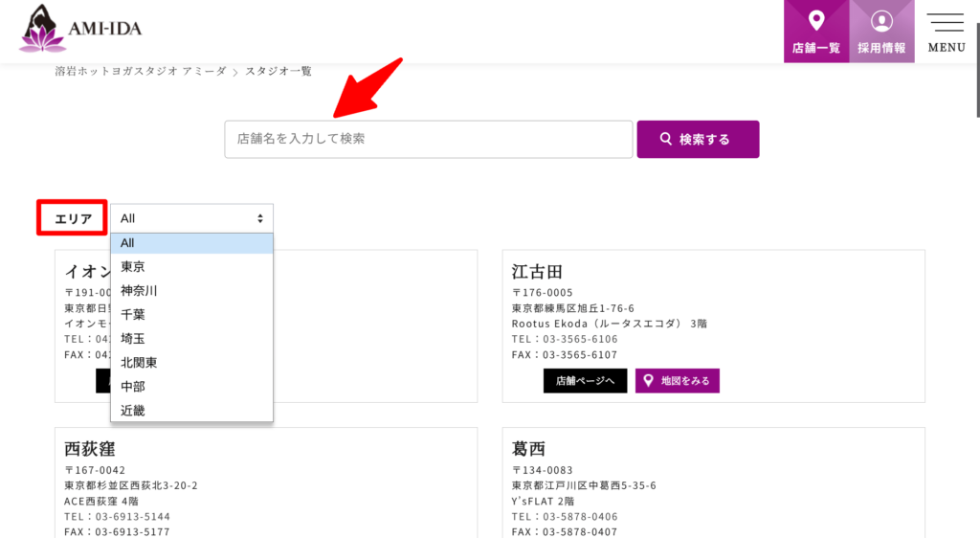Click 地図をみる map button for 江古田
The image size is (980, 538).
(678, 381)
